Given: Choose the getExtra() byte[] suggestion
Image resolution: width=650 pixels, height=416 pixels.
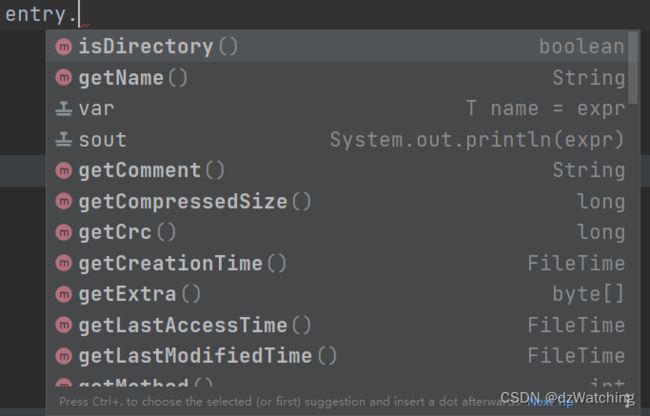Looking at the screenshot, I should click(337, 294).
